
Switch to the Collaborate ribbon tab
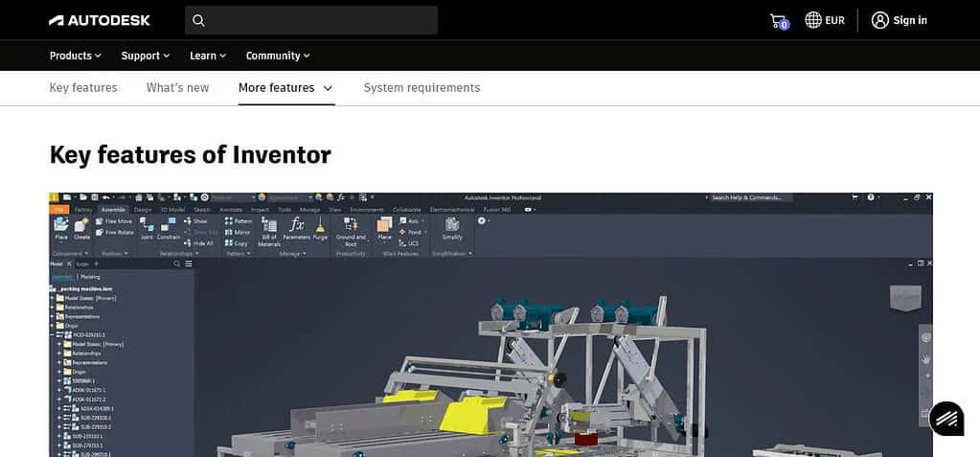[407, 210]
